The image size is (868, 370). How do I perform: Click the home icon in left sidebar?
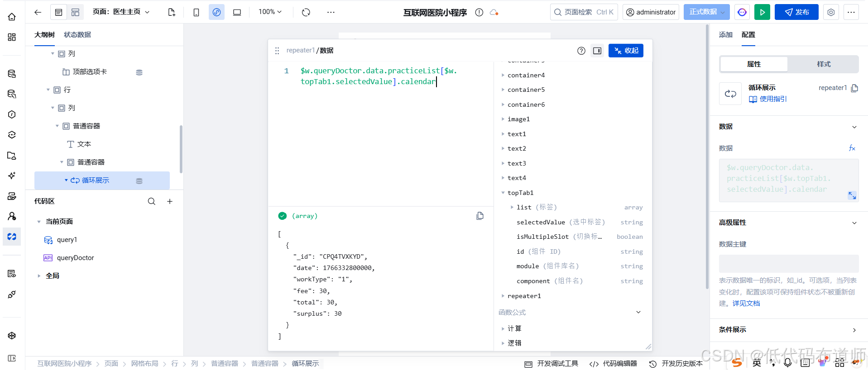click(12, 17)
